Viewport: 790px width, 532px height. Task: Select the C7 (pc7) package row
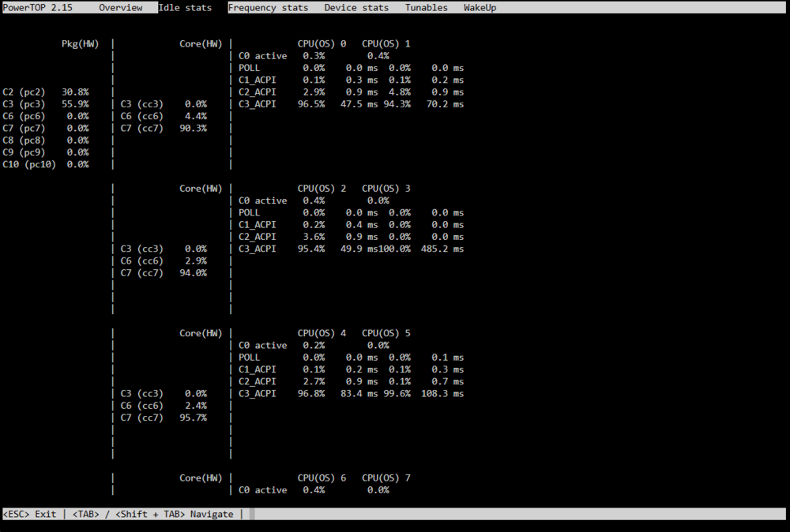(x=46, y=129)
